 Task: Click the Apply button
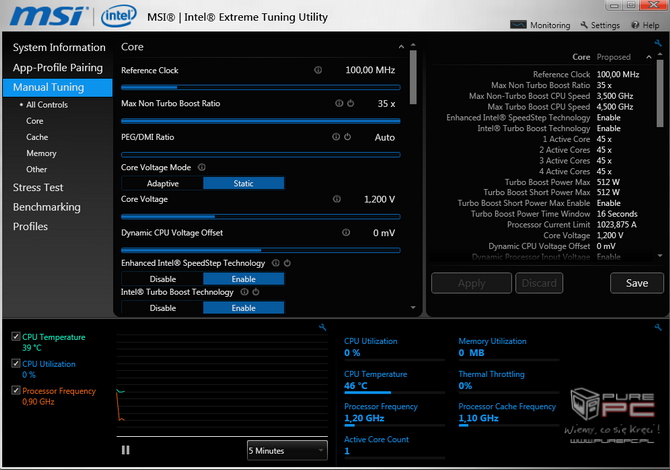coord(471,283)
